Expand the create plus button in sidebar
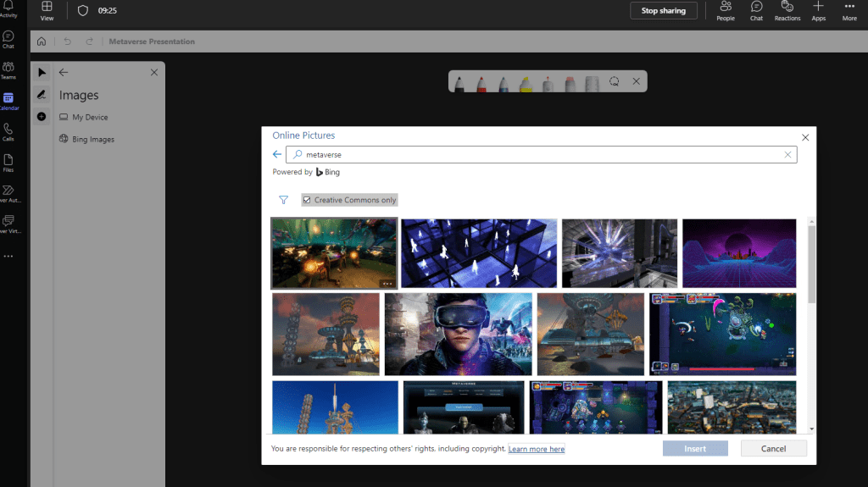This screenshot has width=868, height=487. click(42, 116)
